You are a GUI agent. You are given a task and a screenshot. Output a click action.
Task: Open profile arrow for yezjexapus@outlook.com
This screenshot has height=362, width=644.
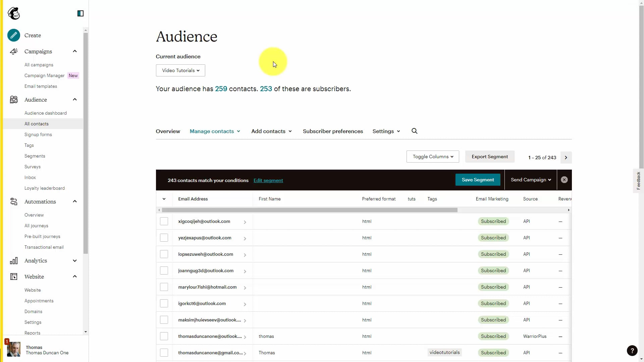tap(245, 238)
